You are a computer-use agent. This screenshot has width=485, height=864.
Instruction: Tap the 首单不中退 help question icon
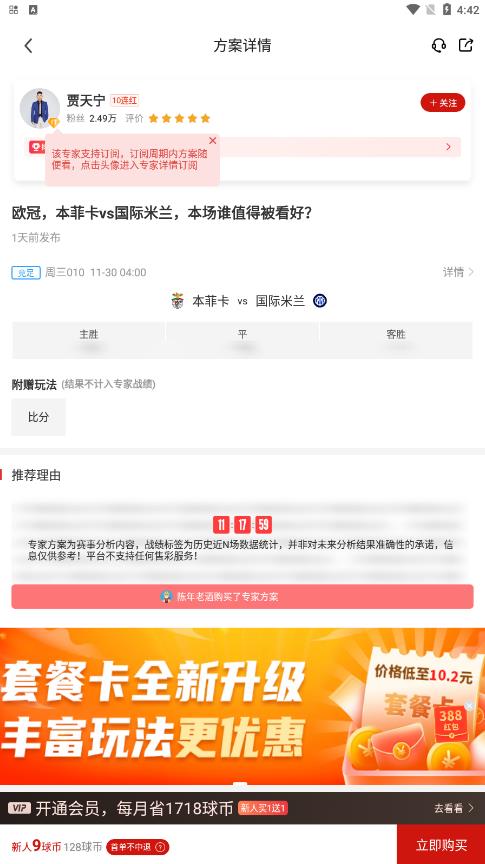(160, 847)
